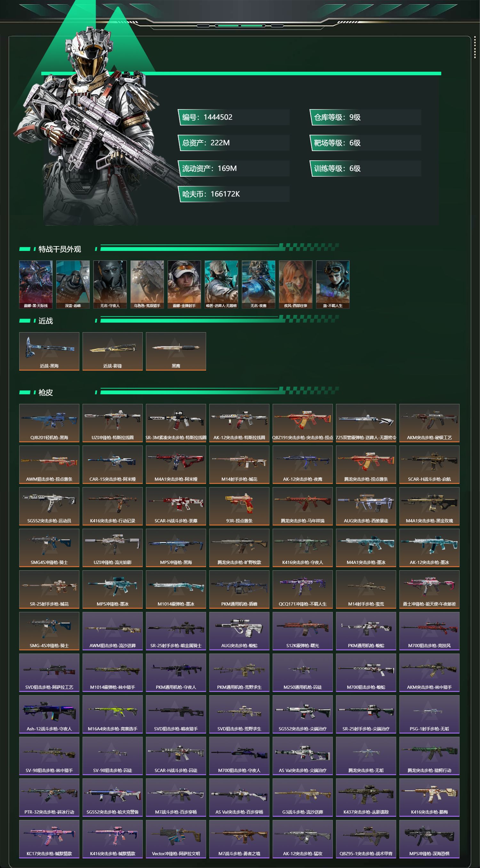Click the 特战干员外观 section heading
480x868 pixels.
(60, 249)
